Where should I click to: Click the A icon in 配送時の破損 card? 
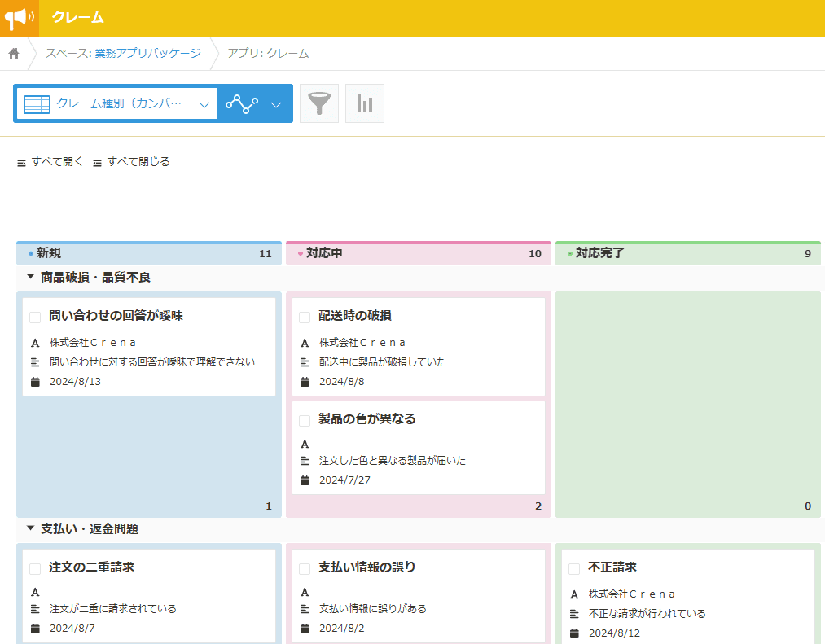305,343
